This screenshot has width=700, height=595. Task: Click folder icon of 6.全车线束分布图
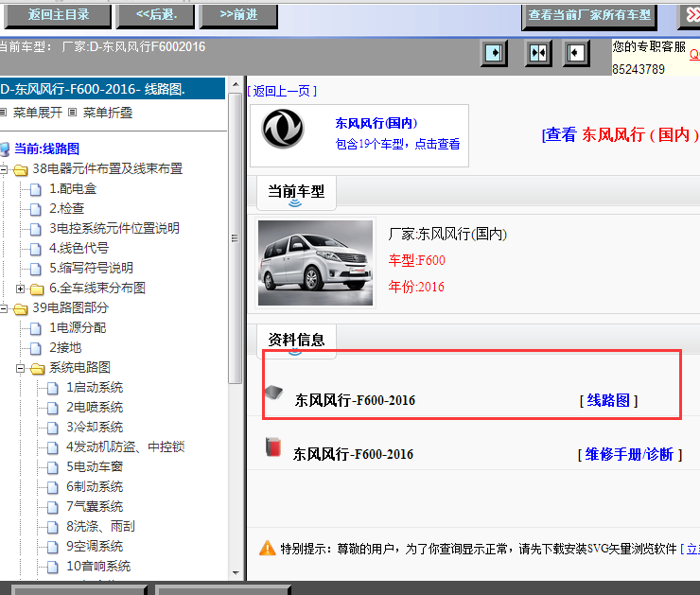click(37, 289)
